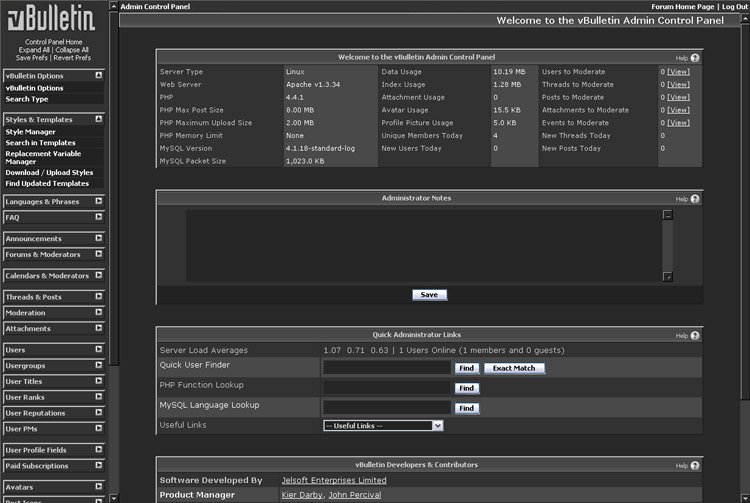
Task: Expand the User Ranks section
Action: [99, 396]
